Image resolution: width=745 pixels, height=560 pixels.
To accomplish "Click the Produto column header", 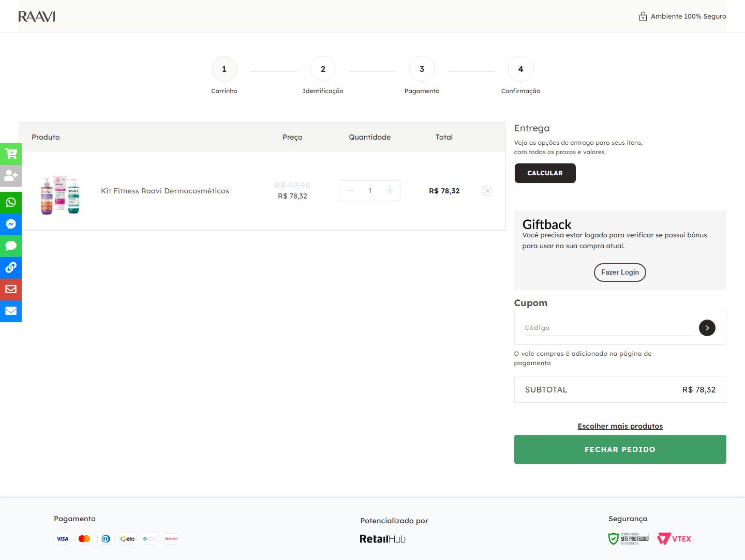I will (46, 137).
